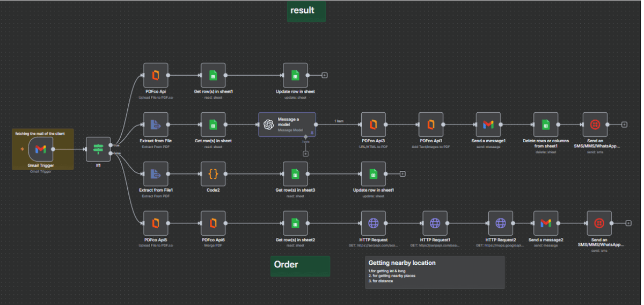Select the HTTP Request2 node
644x305 pixels.
500,223
